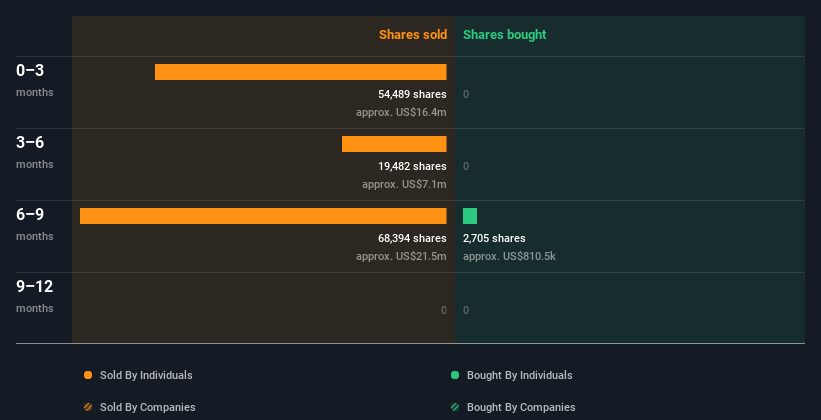
Task: Click approx. US$16.4m amount
Action: coord(402,112)
